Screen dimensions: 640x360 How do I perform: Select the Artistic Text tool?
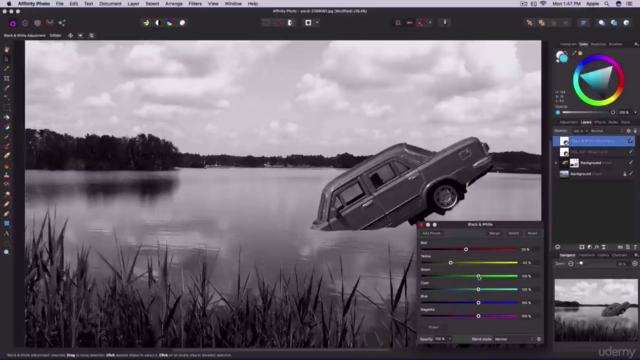pos(7,234)
